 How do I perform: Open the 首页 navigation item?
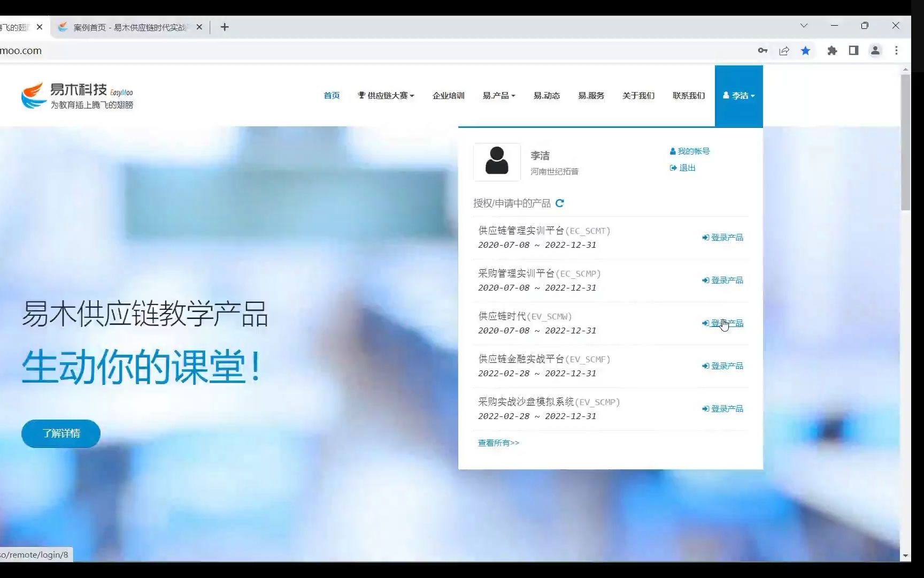tap(332, 96)
